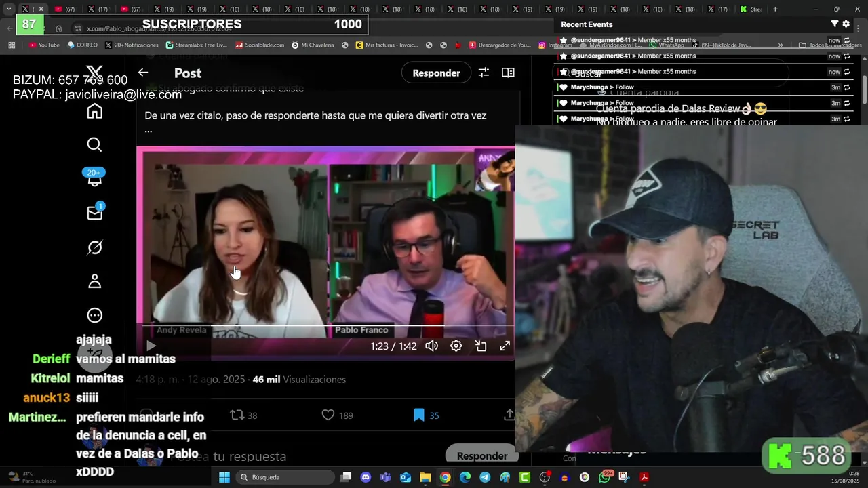The image size is (868, 488).
Task: Open 'Todos los marcadores' folder
Action: pos(830,45)
